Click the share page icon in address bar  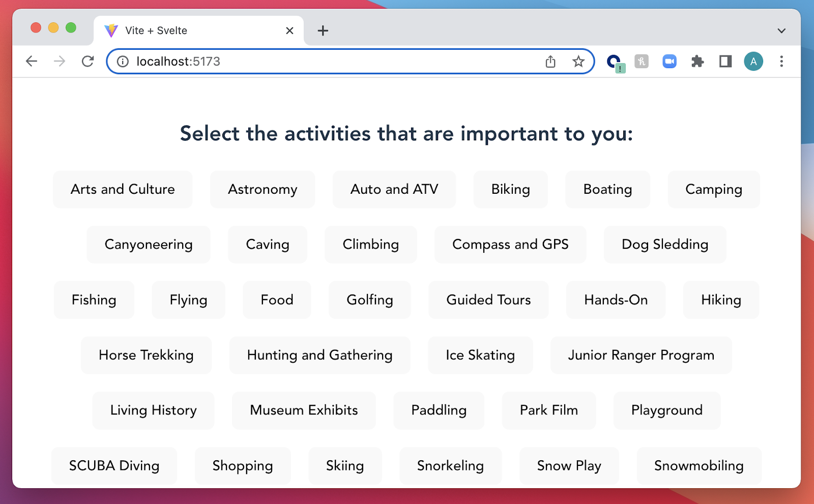[550, 62]
